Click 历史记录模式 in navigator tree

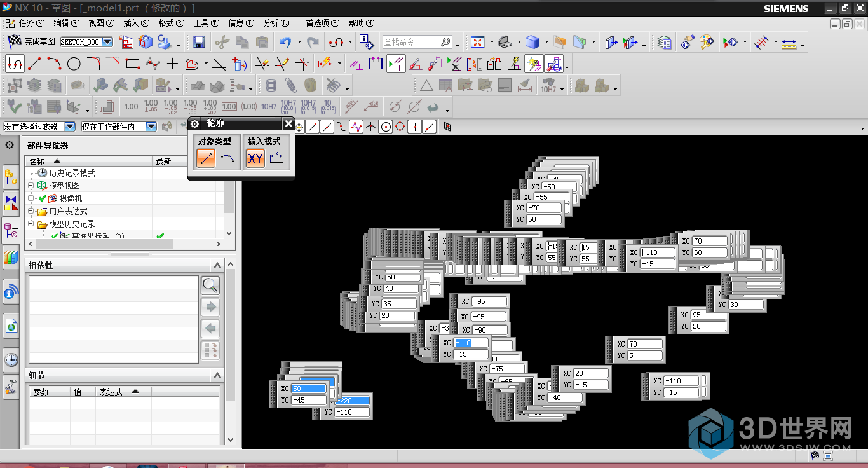coord(72,173)
